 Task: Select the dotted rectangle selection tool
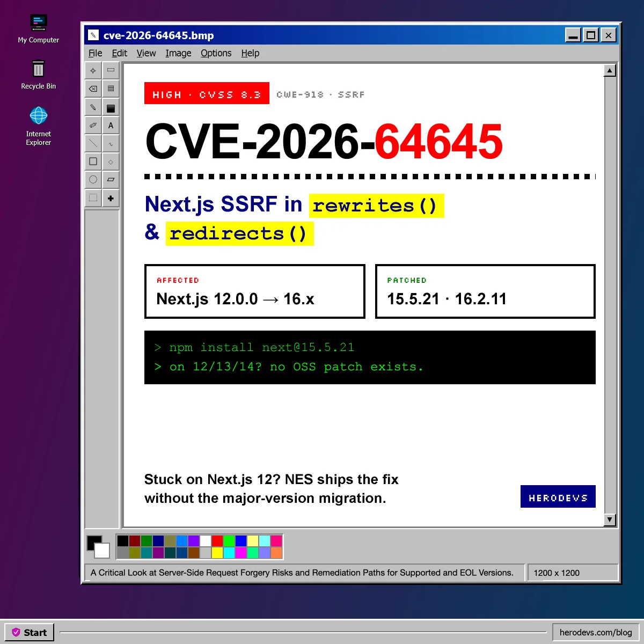point(93,198)
